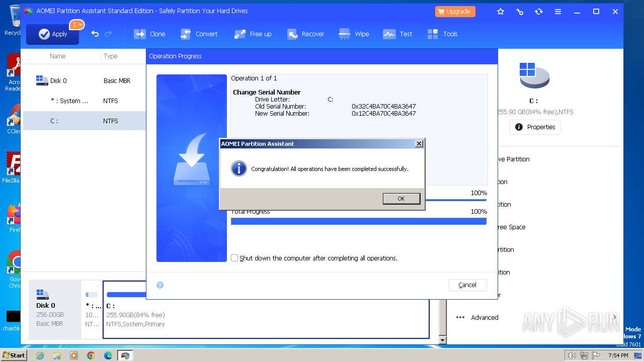Screen dimensions: 644x362
Task: Open the Recycle Bin desktop icon
Action: [x=13, y=20]
